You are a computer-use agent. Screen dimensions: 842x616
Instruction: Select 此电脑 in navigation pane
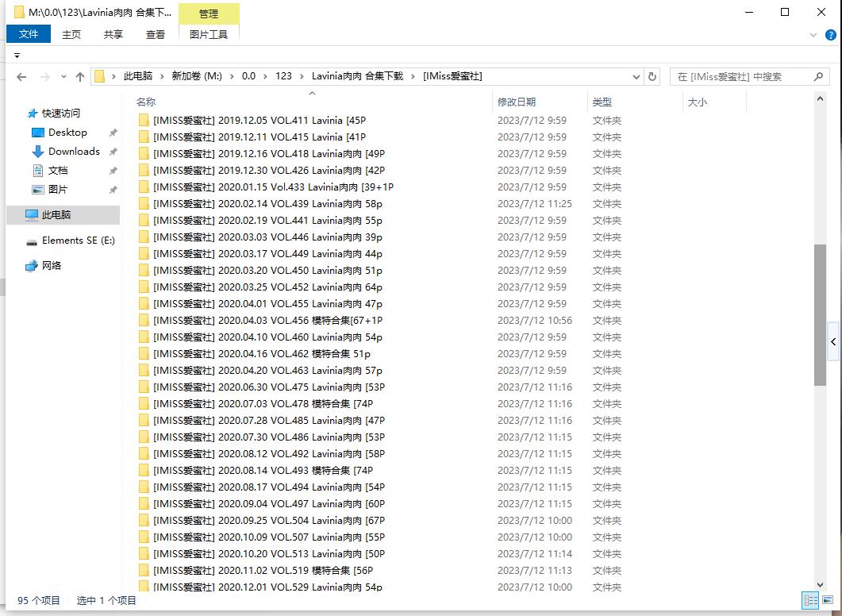(63, 215)
